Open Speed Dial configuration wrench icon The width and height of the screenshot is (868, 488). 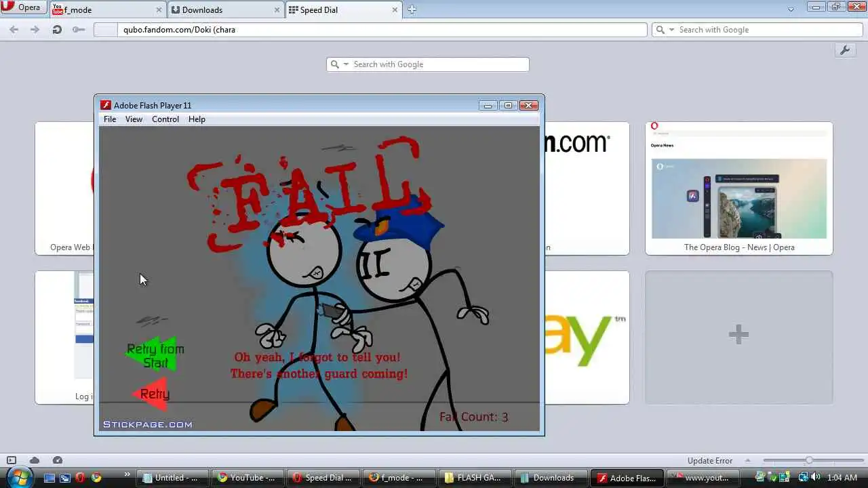pyautogui.click(x=845, y=51)
